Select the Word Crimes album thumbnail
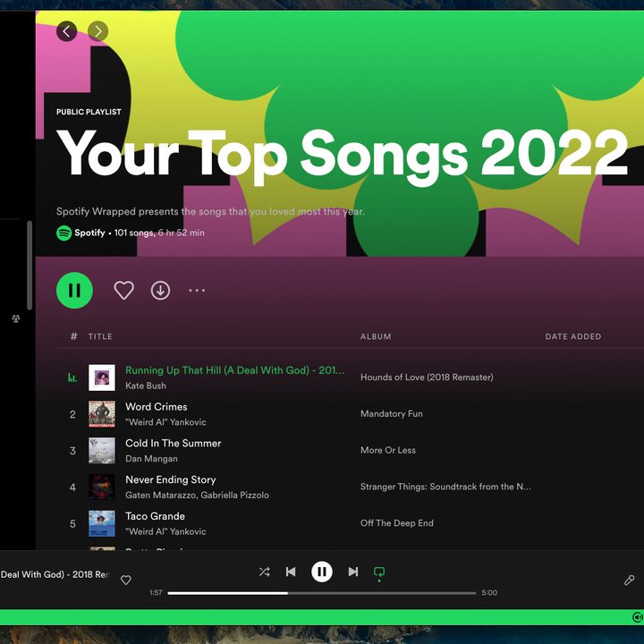This screenshot has width=644, height=644. (x=102, y=414)
